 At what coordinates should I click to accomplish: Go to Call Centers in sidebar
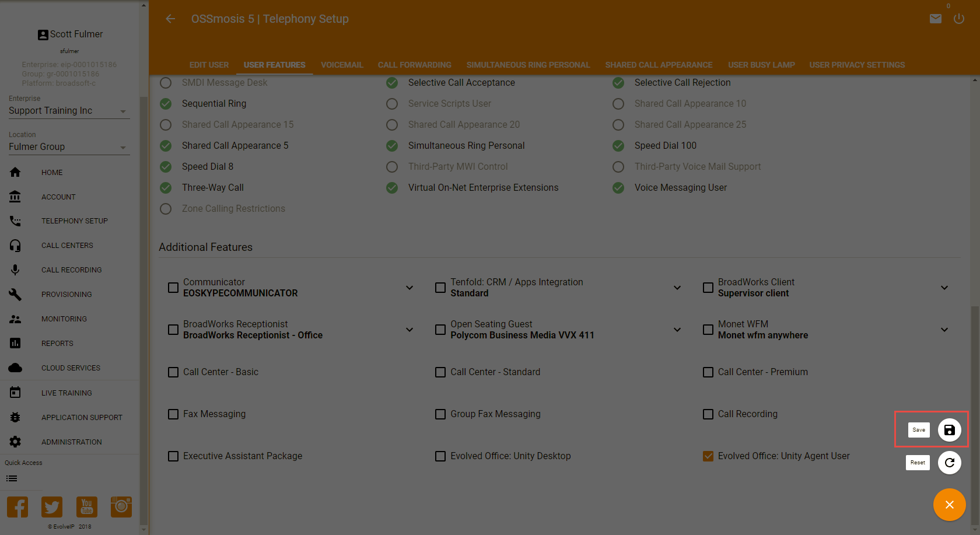click(67, 246)
